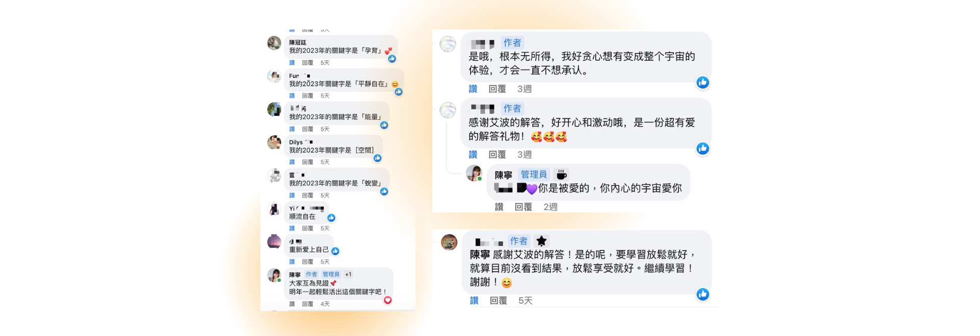This screenshot has width=980, height=336.
Task: Click the like reaction on the 「孕育」 comment
Action: (x=392, y=59)
